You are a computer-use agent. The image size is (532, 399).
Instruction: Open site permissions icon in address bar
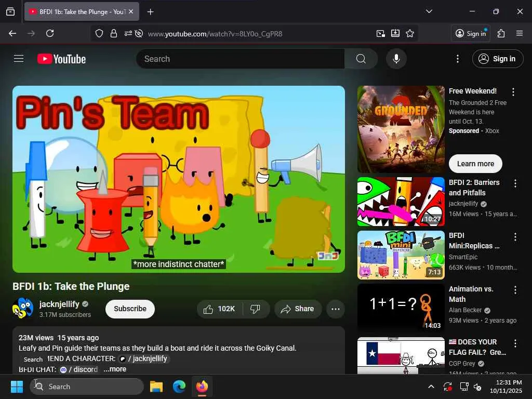pyautogui.click(x=128, y=33)
